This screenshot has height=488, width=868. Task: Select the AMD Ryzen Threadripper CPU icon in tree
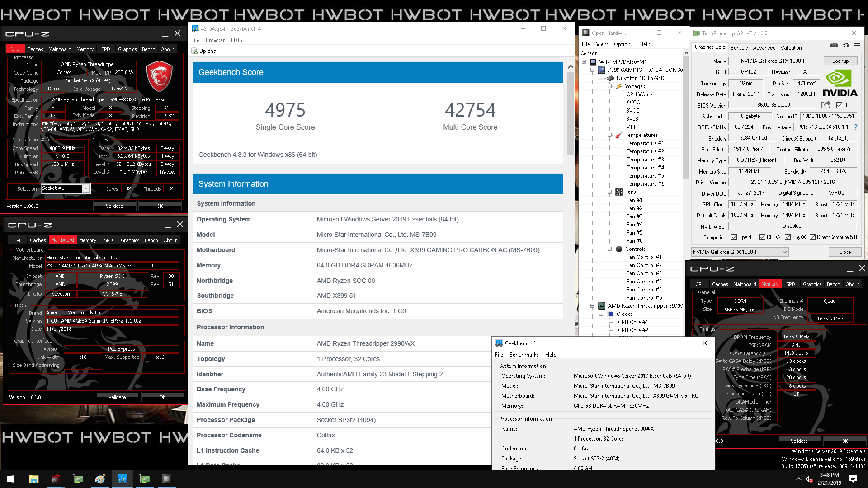(602, 306)
